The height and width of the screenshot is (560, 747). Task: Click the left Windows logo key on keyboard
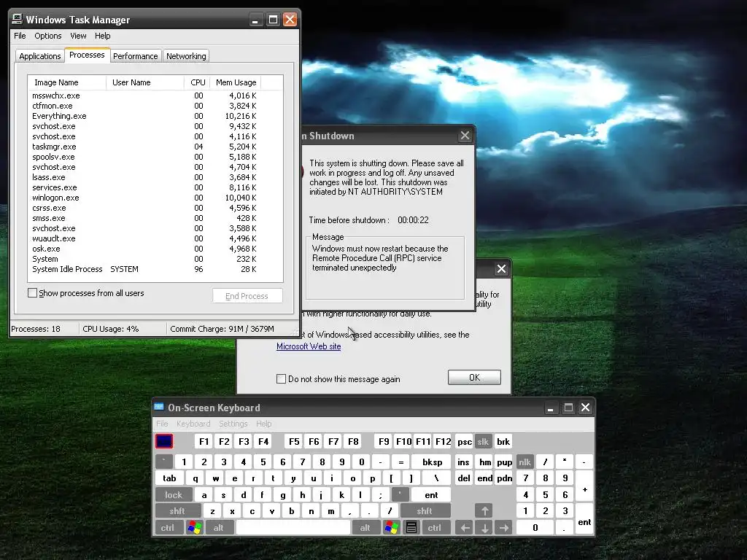pos(194,528)
